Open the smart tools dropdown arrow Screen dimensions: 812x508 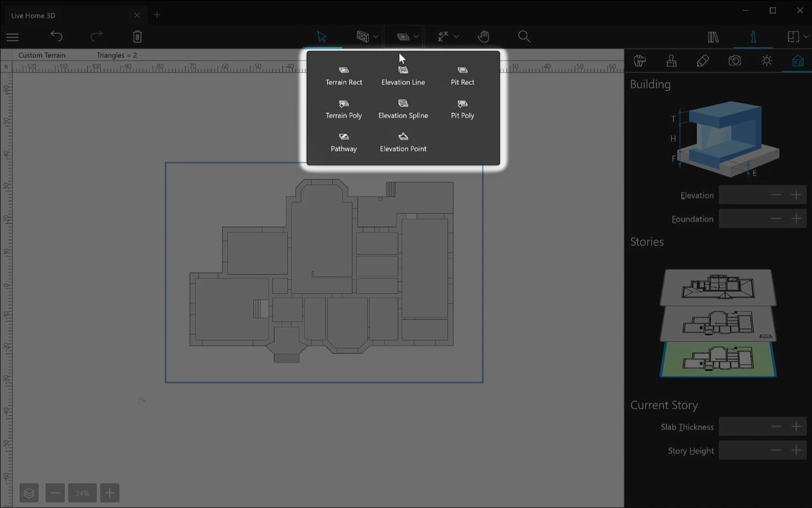click(456, 36)
